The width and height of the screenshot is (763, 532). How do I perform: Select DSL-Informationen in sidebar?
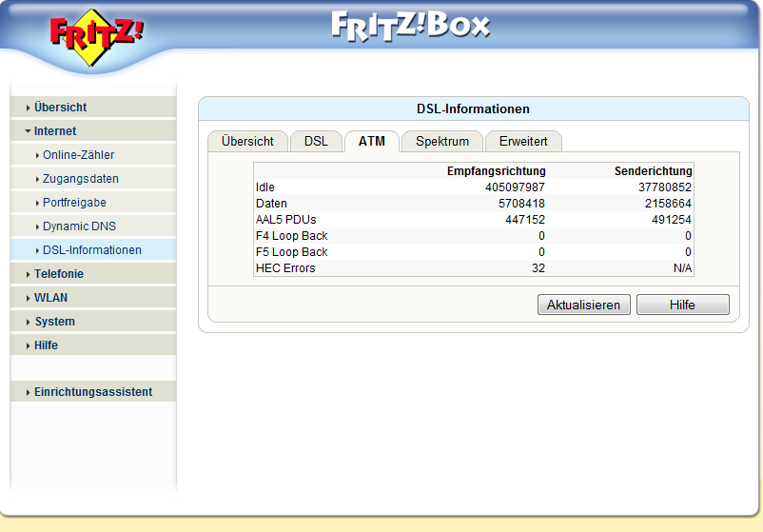(92, 250)
